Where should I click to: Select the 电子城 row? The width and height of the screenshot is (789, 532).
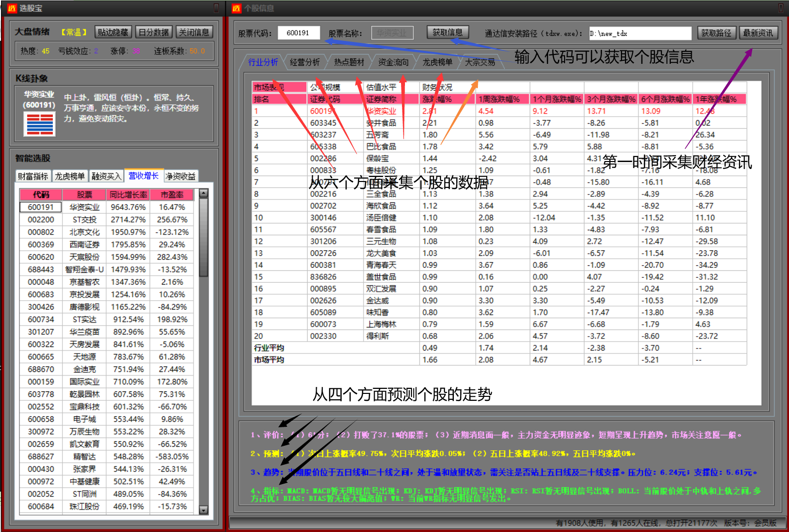107,419
